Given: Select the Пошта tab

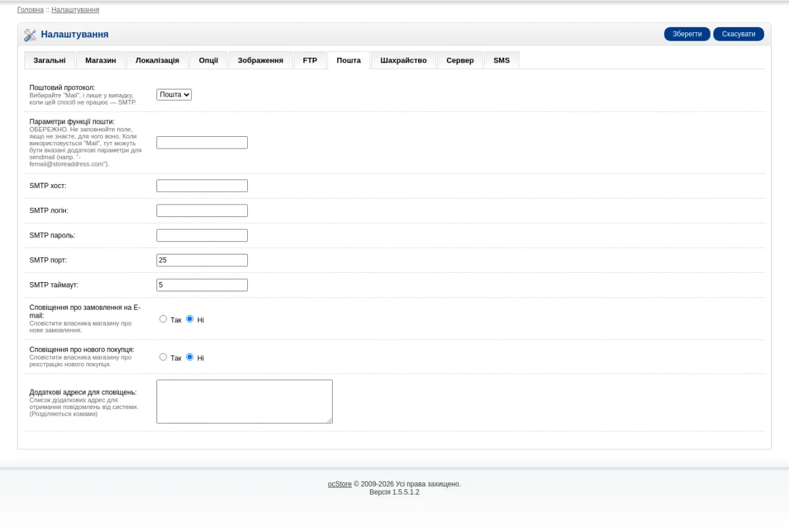Looking at the screenshot, I should [348, 60].
